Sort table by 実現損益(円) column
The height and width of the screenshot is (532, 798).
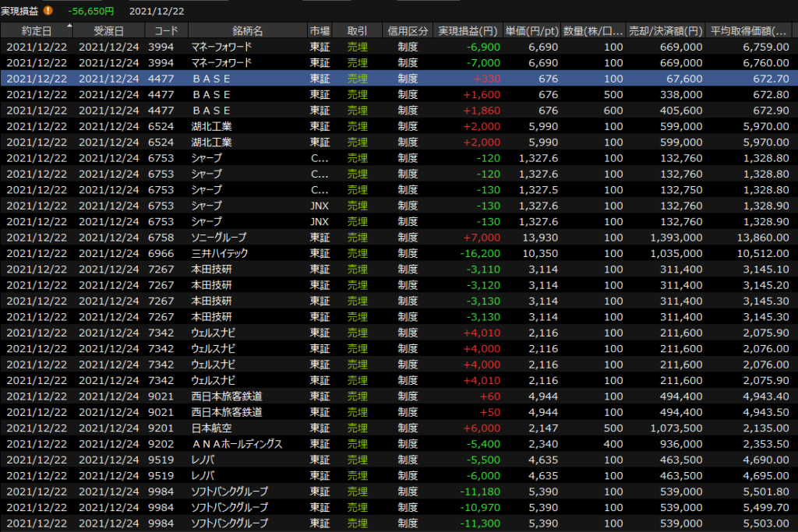[468, 31]
